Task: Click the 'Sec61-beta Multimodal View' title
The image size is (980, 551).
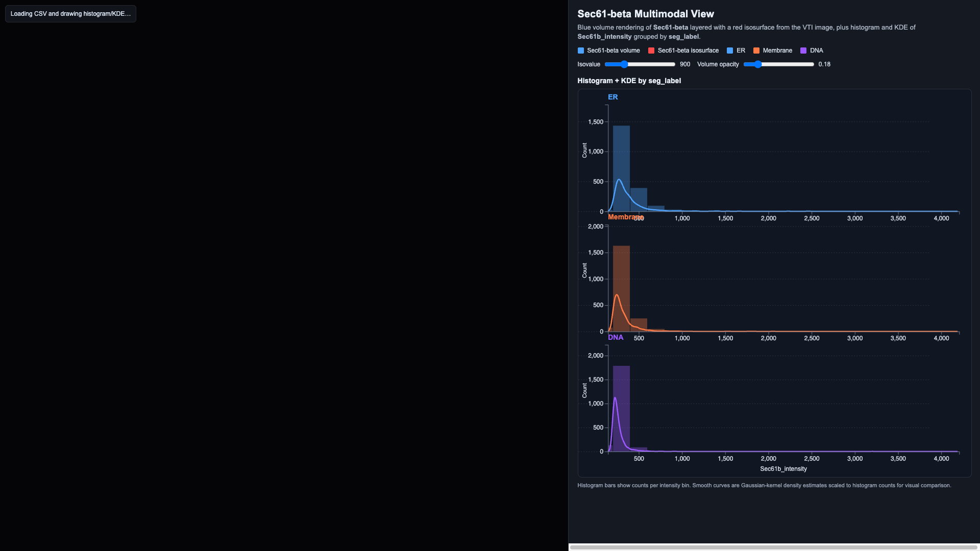Action: (646, 14)
